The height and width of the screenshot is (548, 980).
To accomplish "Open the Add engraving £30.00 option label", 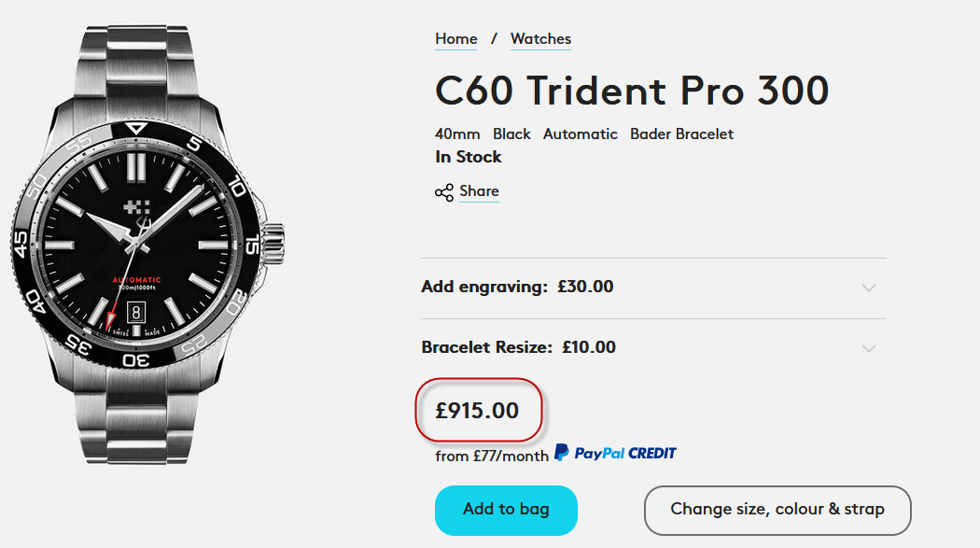I will click(x=517, y=287).
